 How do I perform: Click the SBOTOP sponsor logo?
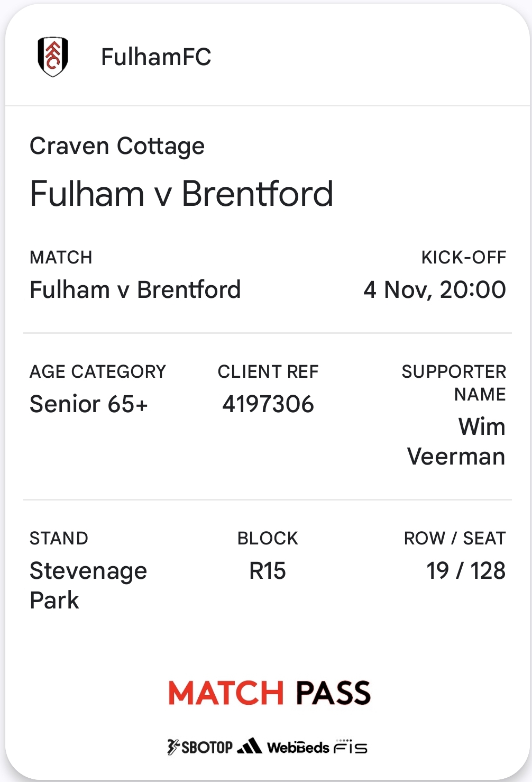[199, 747]
